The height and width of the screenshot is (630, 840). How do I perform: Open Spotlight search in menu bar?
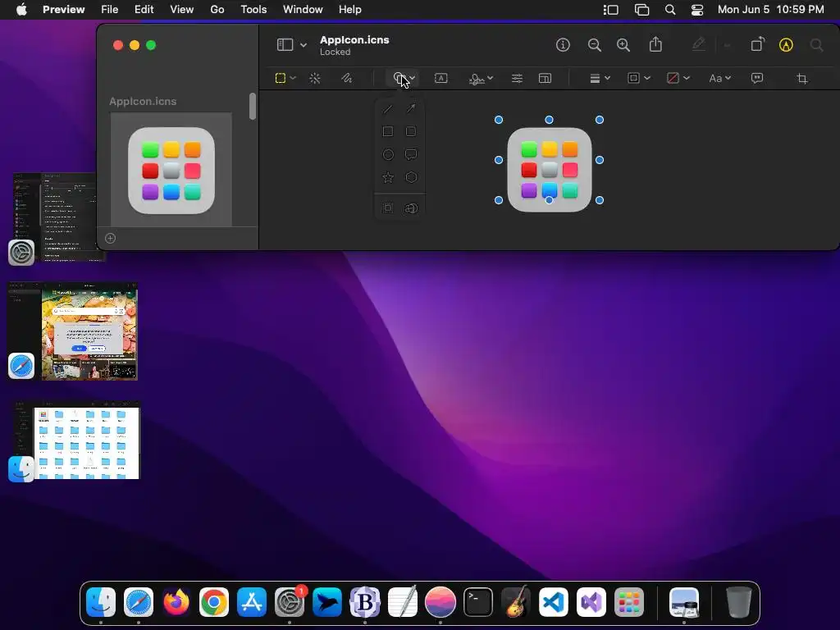pos(669,10)
